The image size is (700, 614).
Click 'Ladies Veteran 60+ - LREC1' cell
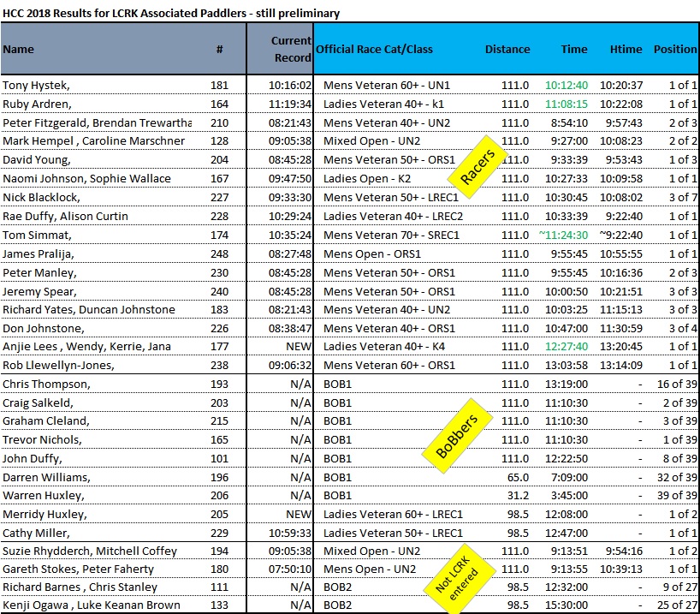click(x=394, y=514)
